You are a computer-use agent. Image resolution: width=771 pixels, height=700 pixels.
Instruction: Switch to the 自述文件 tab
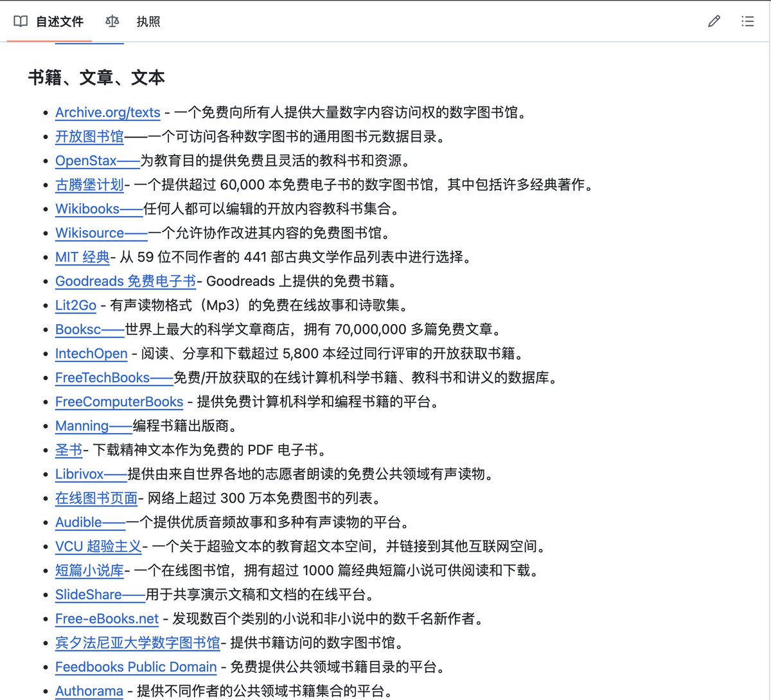[x=49, y=21]
